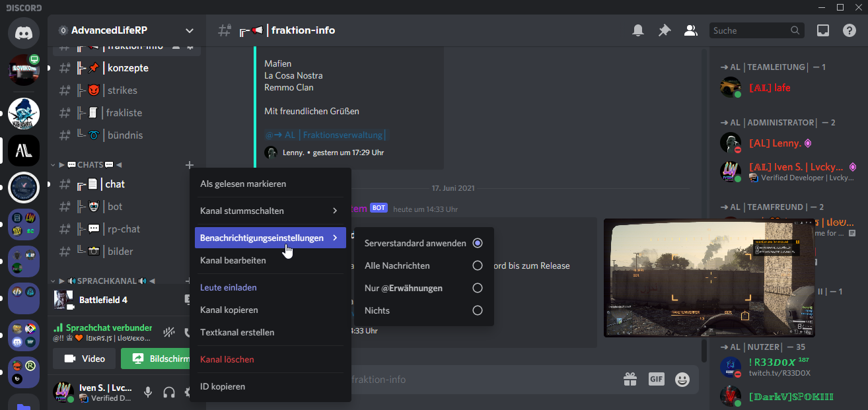Toggle the member list icon
This screenshot has width=868, height=410.
point(690,30)
